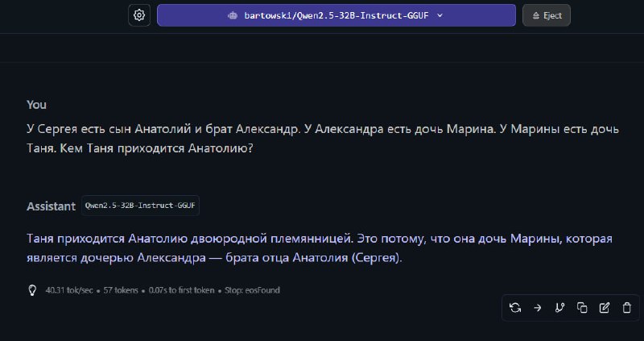This screenshot has width=644, height=341.
Task: Branch the conversation from this message
Action: tap(559, 308)
